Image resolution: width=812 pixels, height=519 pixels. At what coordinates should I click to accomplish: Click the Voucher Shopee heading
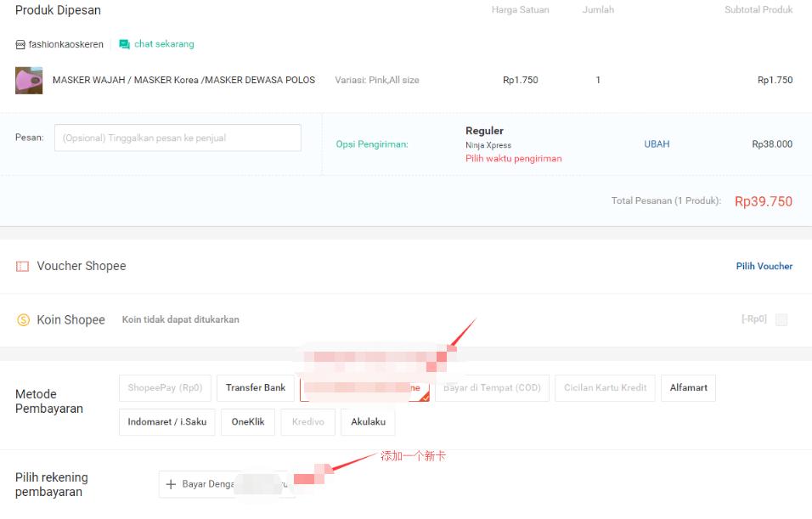click(82, 266)
